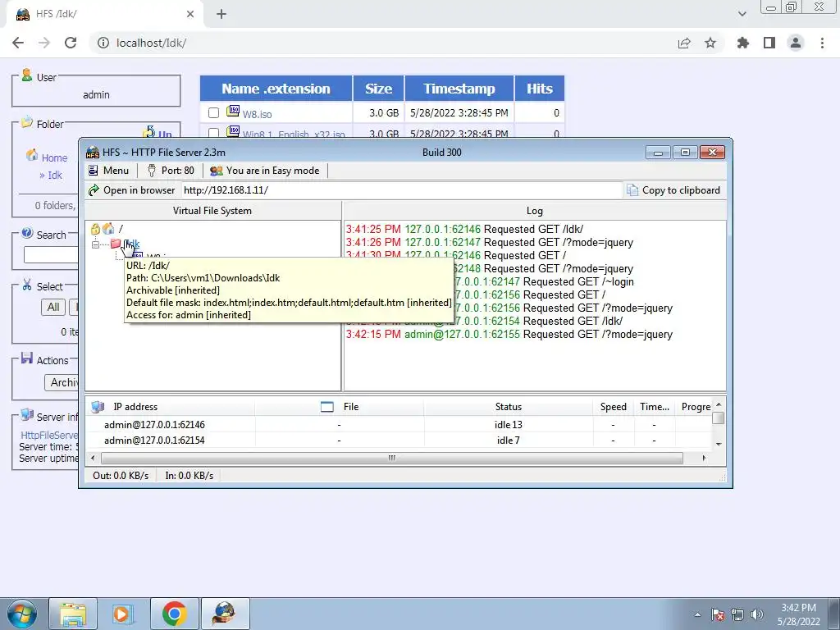This screenshot has height=630, width=840.
Task: Click the red Idk folder icon in the tree
Action: click(115, 244)
